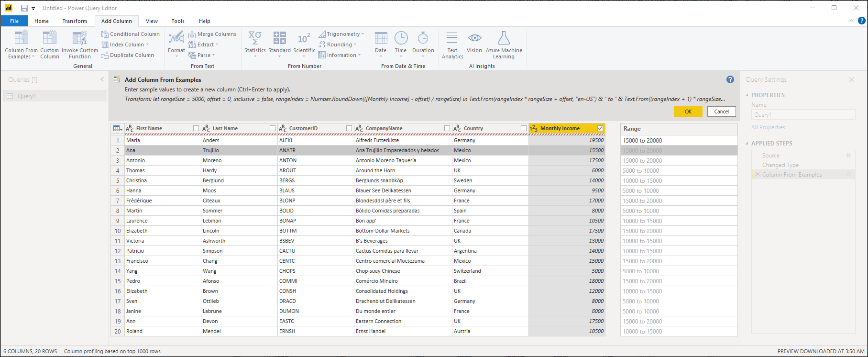The width and height of the screenshot is (868, 357).
Task: Check the First Name column checkbox
Action: click(x=196, y=128)
